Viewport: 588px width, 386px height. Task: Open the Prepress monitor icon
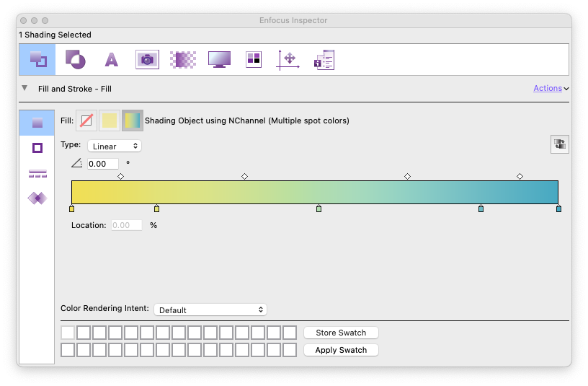click(x=219, y=59)
